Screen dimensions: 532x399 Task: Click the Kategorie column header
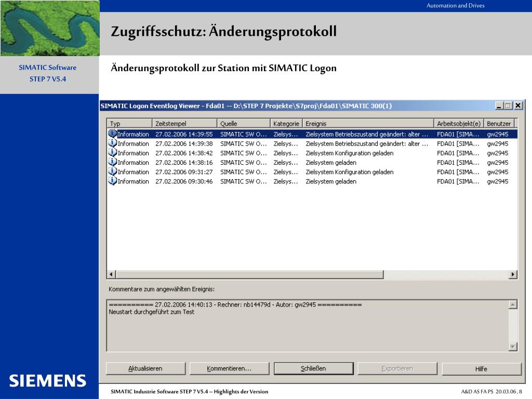click(x=286, y=124)
